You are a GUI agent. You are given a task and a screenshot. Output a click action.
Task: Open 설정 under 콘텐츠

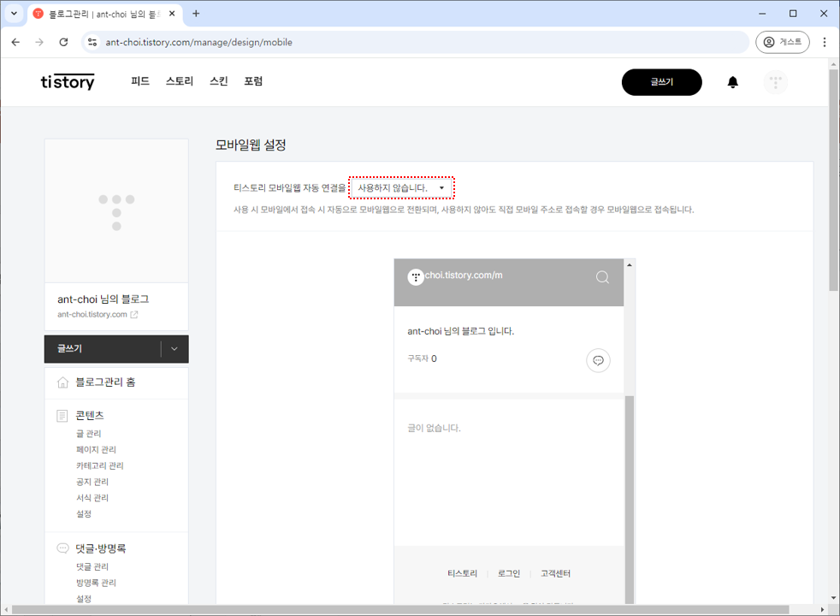tap(84, 513)
